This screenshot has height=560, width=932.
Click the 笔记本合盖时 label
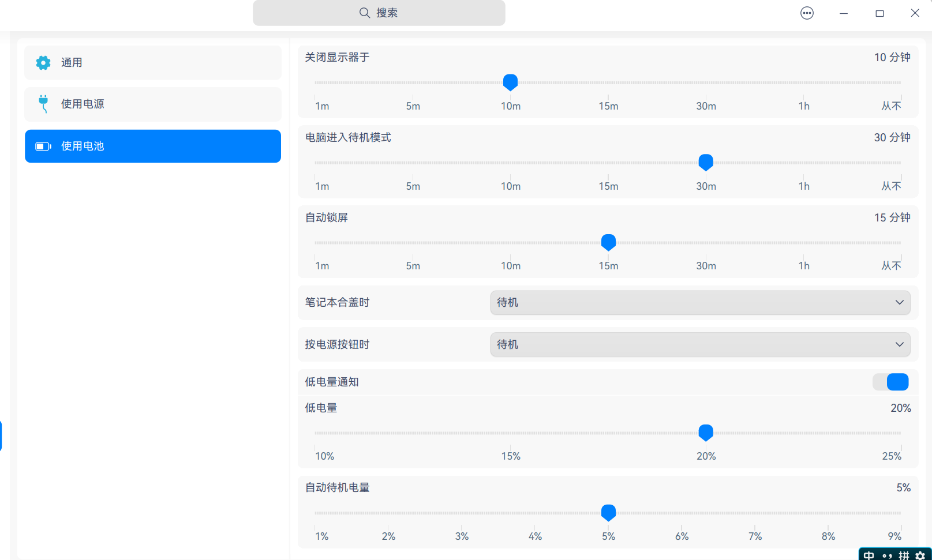(337, 302)
